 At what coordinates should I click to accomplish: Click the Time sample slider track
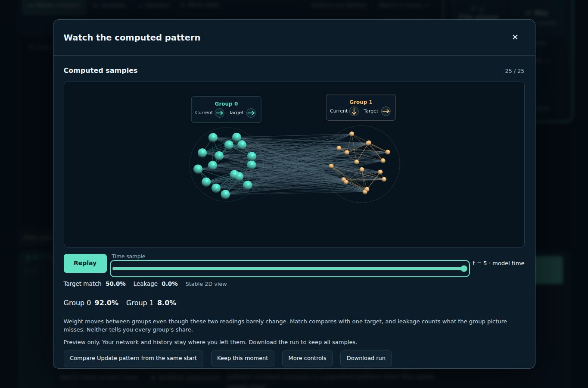290,269
